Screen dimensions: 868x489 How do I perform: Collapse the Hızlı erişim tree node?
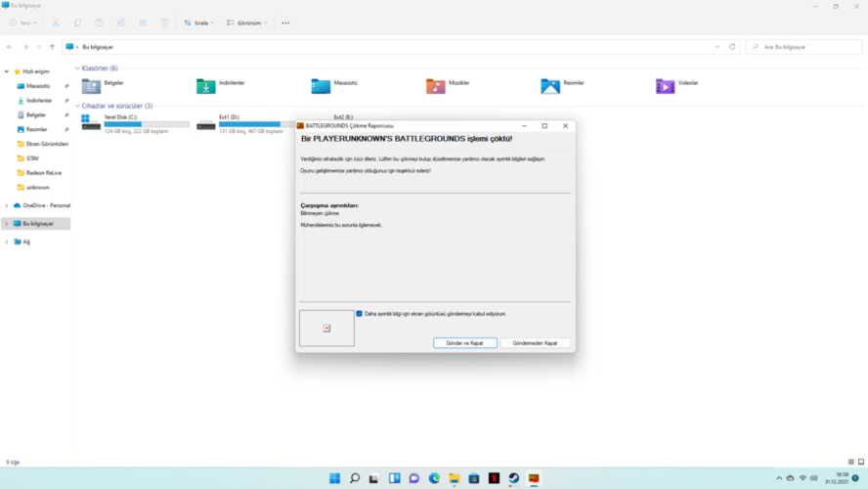point(7,71)
